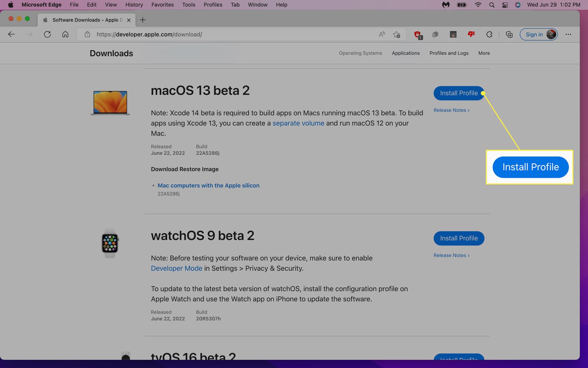
Task: Download Mac computers with Apple silicon image
Action: 209,186
